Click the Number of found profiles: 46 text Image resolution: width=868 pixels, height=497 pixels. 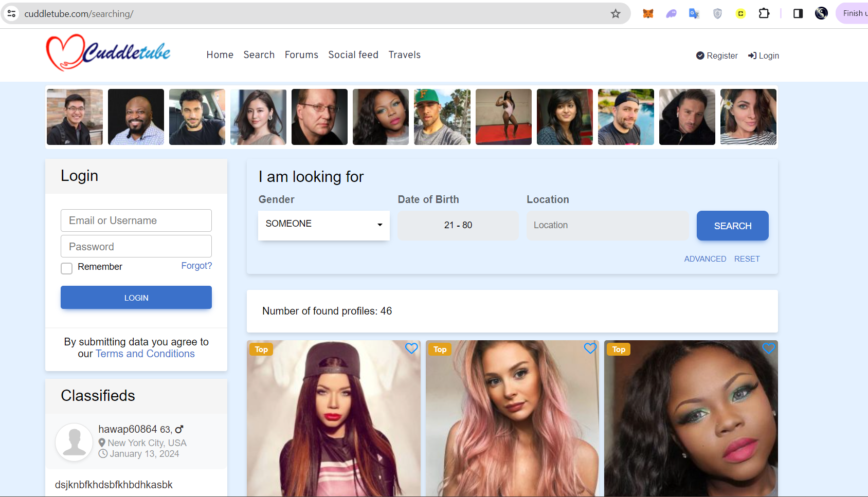[x=327, y=311]
